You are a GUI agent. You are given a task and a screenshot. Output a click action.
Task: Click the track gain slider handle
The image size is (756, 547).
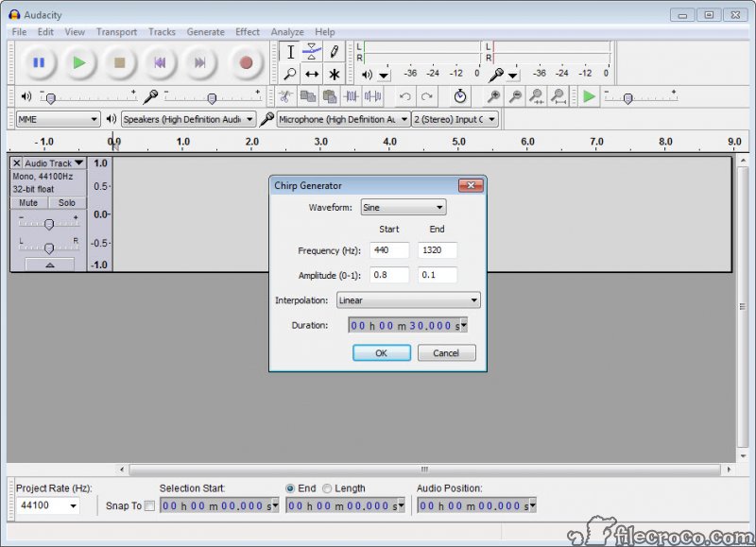(x=49, y=224)
